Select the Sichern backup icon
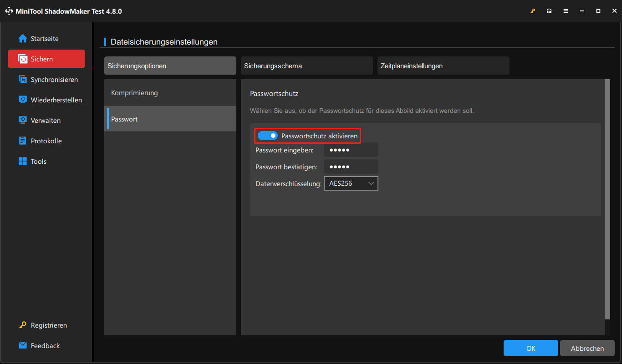 point(23,59)
